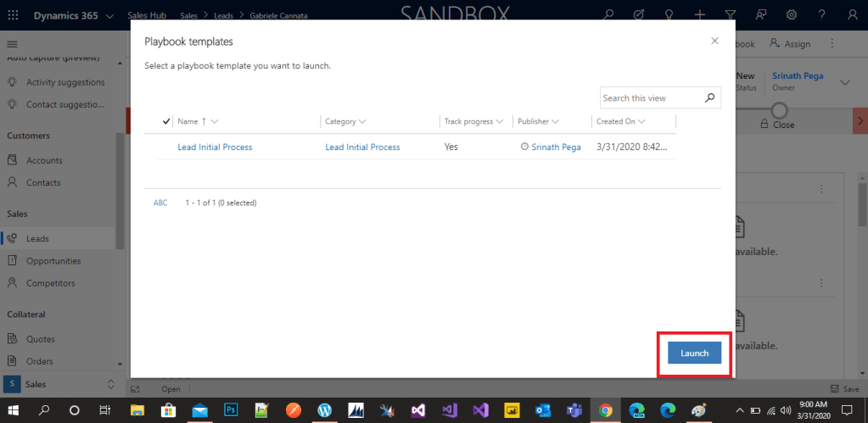Open the Category column dropdown

362,122
